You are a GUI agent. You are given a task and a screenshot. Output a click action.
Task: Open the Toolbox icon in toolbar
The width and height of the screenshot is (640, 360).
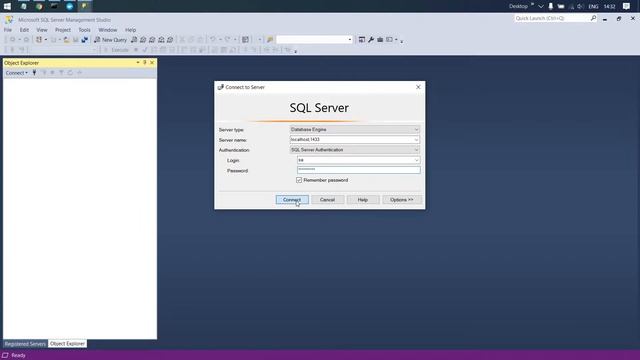coord(380,40)
